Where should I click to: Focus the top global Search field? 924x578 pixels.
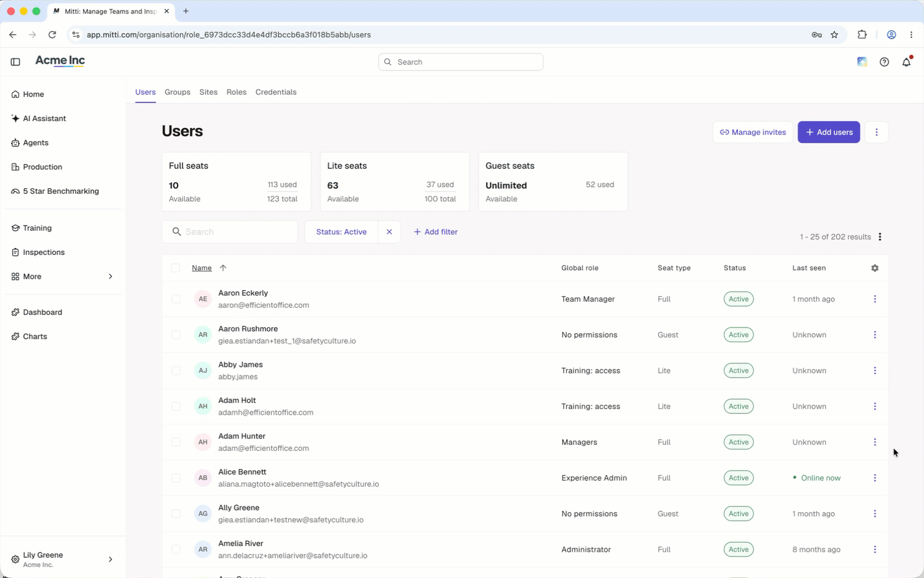click(x=461, y=62)
